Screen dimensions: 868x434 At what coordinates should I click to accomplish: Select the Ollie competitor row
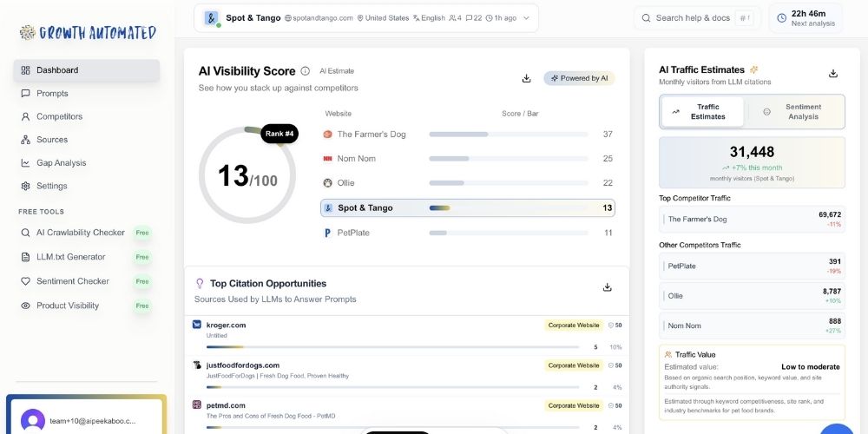click(x=468, y=183)
